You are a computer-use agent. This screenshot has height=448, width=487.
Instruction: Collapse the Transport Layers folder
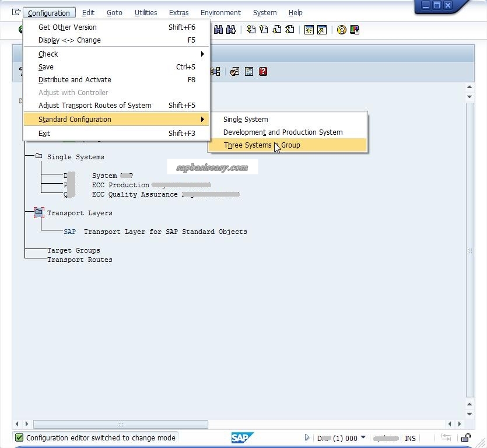[39, 212]
